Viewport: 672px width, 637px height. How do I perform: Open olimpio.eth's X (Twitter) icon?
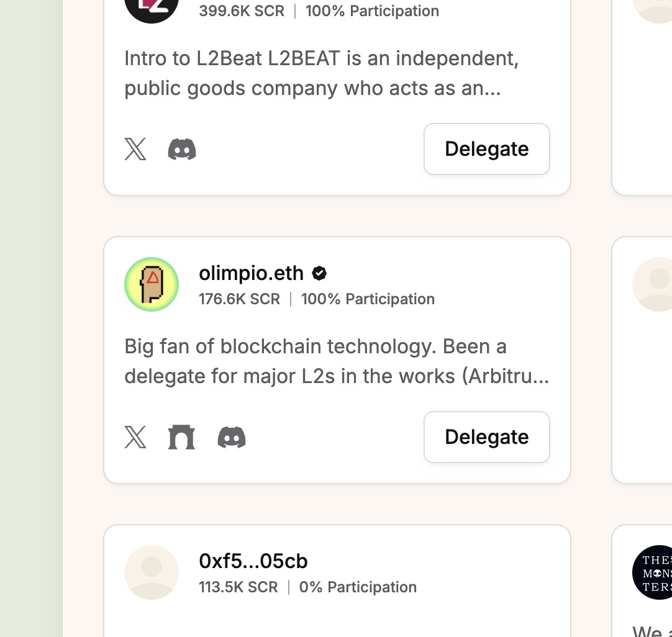click(135, 437)
